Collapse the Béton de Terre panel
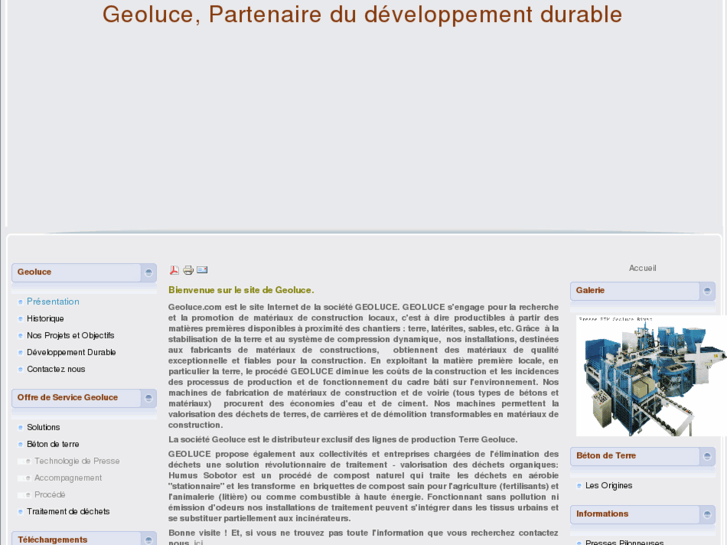This screenshot has width=727, height=545. tap(707, 456)
